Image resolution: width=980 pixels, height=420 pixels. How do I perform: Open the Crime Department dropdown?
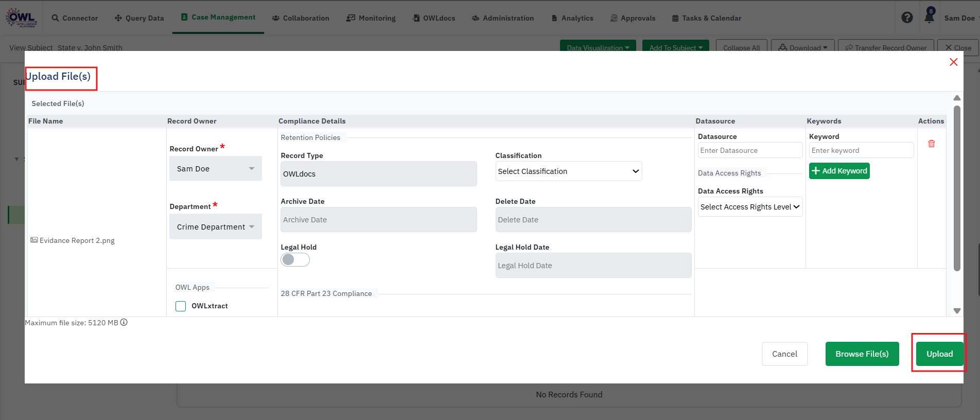[216, 226]
